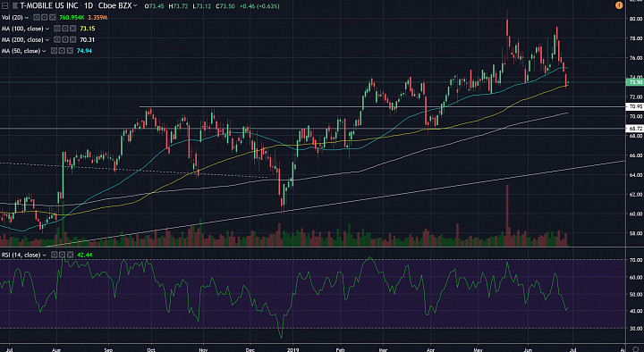Click the symbol flag icon before T-MOBILE
The image size is (644, 352).
point(15,6)
